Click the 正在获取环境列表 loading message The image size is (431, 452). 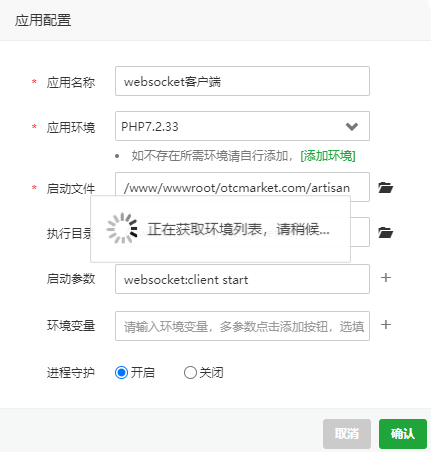239,229
